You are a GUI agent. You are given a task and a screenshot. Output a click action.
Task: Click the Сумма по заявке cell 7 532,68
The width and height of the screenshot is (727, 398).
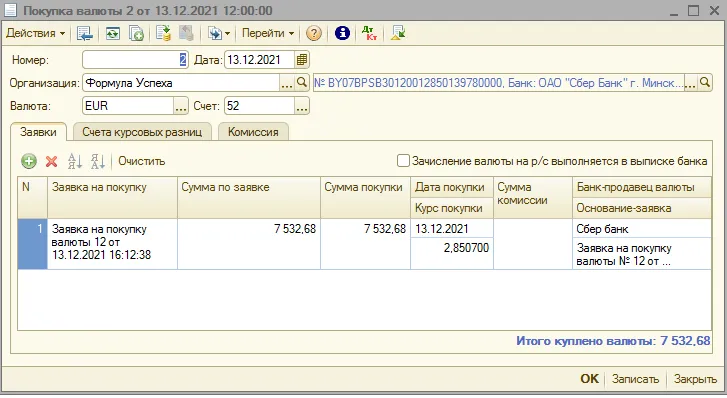coord(249,244)
